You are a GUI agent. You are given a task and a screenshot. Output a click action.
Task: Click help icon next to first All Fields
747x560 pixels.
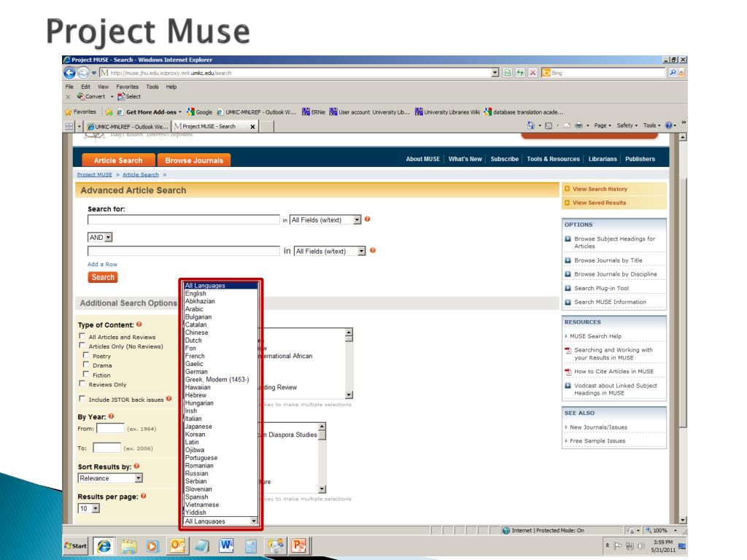coord(368,219)
